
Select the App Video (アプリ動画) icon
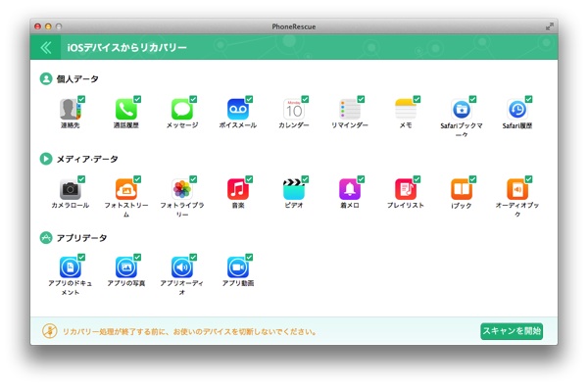point(238,267)
